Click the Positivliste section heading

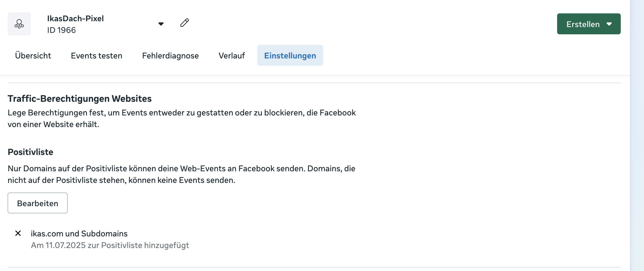tap(31, 152)
